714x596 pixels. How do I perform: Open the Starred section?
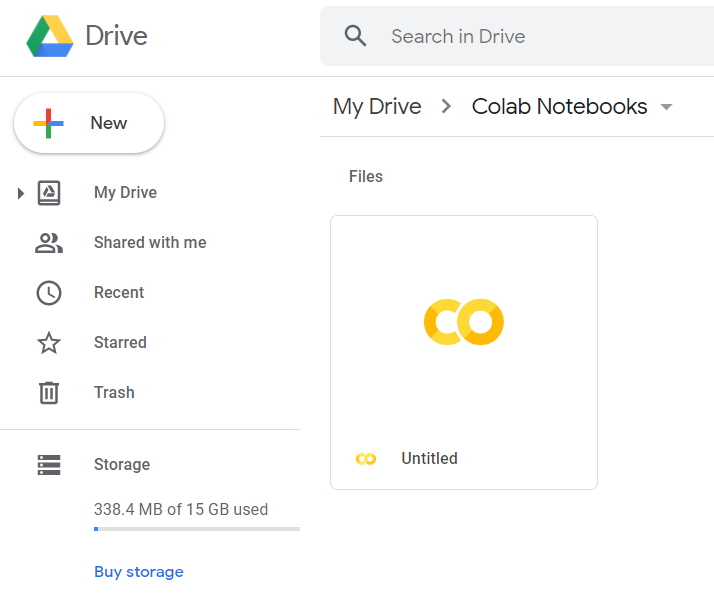pyautogui.click(x=120, y=342)
